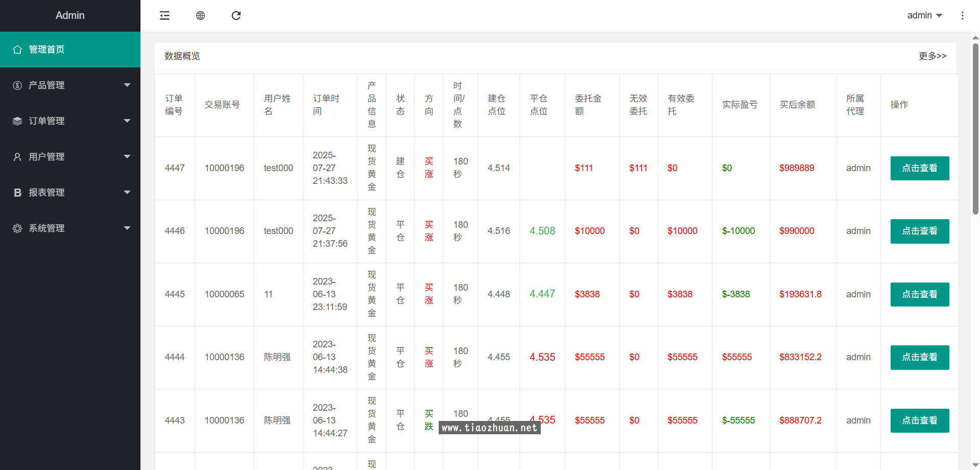Expand the 用户管理 submenu arrow

click(127, 157)
